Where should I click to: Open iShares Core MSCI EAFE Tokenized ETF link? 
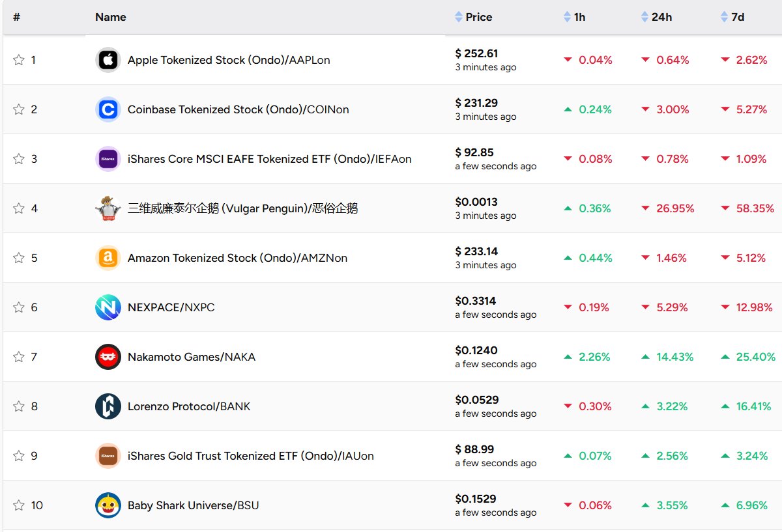pyautogui.click(x=270, y=159)
